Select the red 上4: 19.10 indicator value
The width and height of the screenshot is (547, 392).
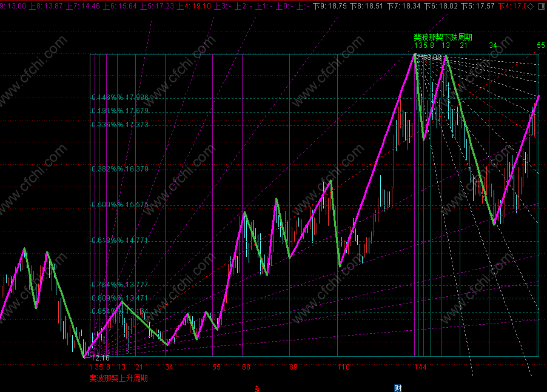coord(193,6)
